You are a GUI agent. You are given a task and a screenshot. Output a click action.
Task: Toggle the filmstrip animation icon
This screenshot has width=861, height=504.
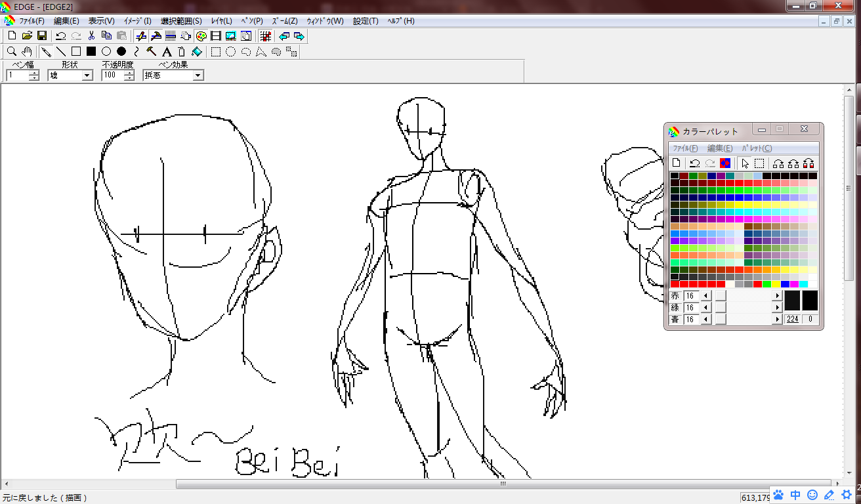pos(216,35)
